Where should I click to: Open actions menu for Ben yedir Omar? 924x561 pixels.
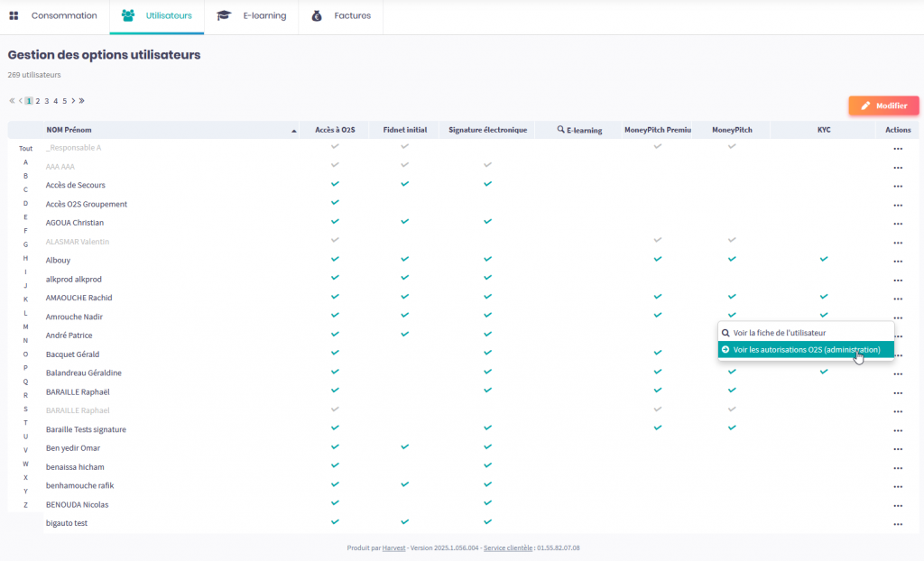point(897,448)
